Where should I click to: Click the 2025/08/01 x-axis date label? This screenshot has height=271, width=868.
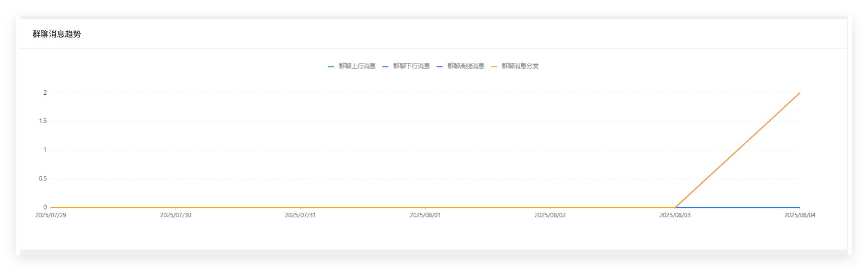click(x=425, y=215)
